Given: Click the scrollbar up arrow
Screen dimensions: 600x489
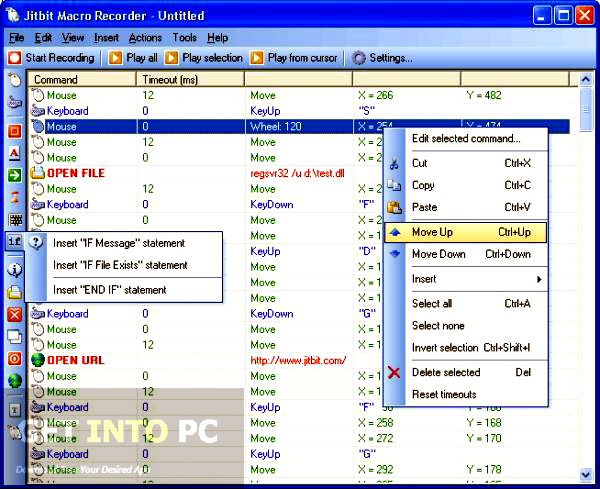Looking at the screenshot, I should [585, 79].
